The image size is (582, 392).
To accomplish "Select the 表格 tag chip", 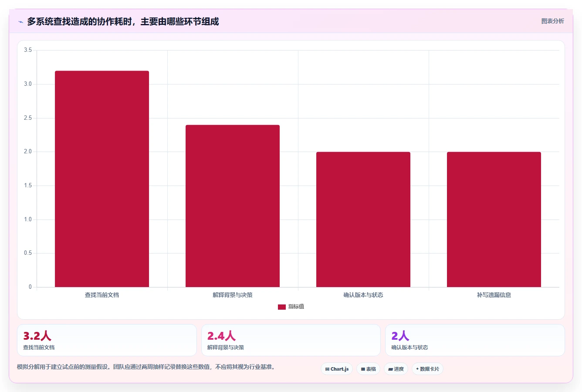I will [x=368, y=369].
